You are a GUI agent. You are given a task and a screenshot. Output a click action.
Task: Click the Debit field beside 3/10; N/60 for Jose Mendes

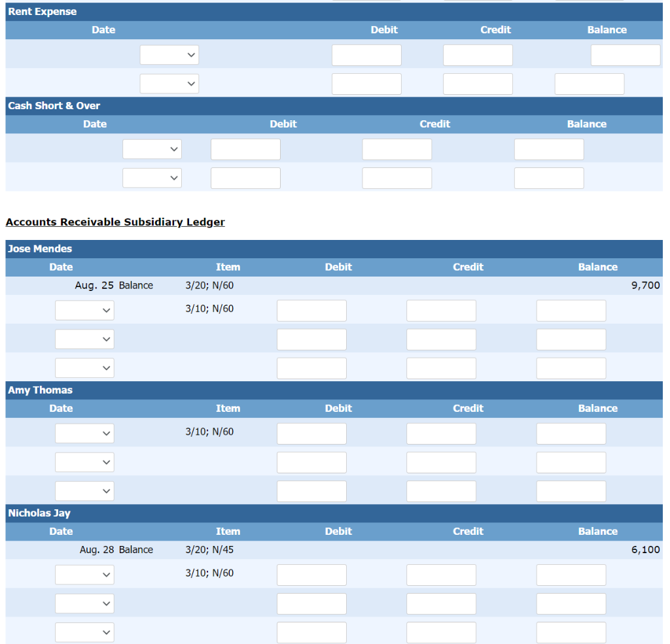coord(311,310)
